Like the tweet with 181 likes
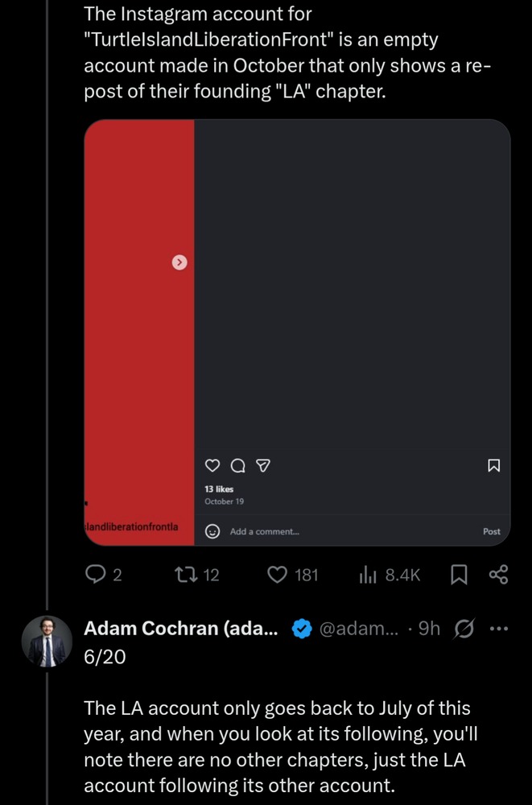The image size is (532, 805). coord(278,575)
